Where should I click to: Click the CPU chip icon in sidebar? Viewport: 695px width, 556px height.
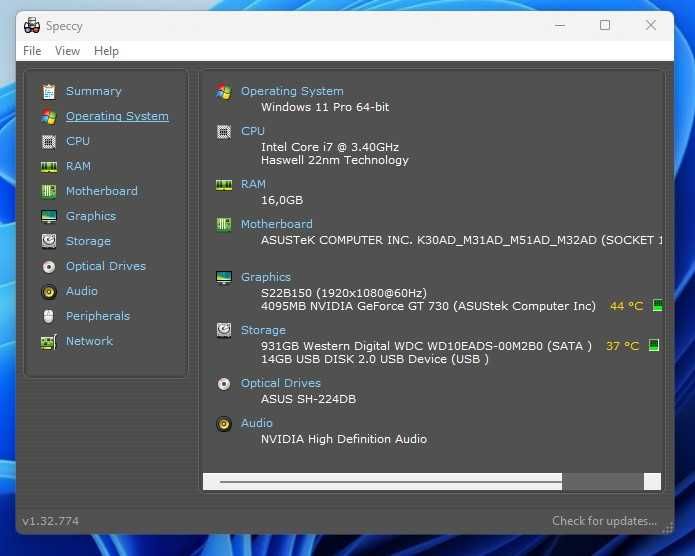[49, 142]
